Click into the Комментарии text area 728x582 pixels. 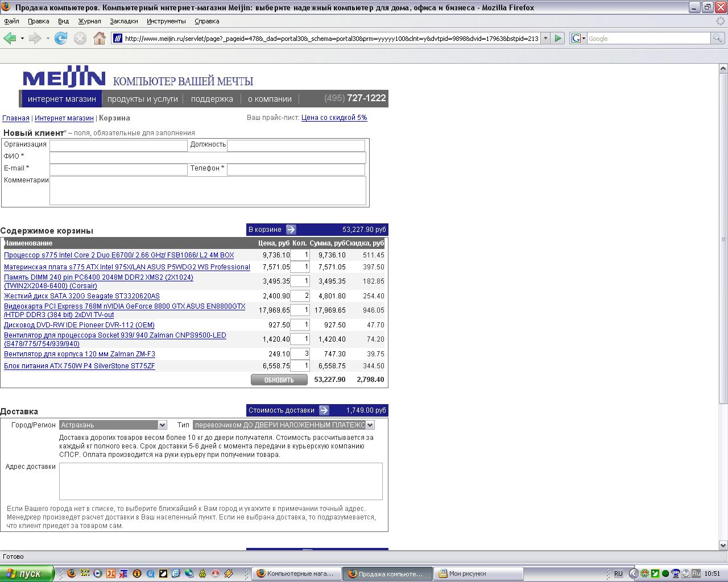tap(208, 190)
